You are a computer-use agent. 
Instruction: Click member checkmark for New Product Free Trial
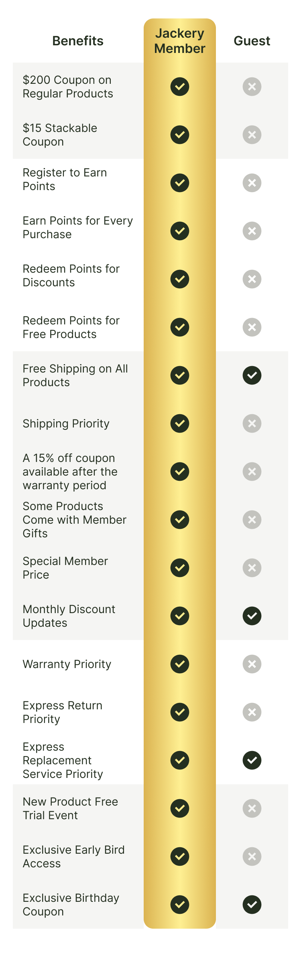pos(180,808)
